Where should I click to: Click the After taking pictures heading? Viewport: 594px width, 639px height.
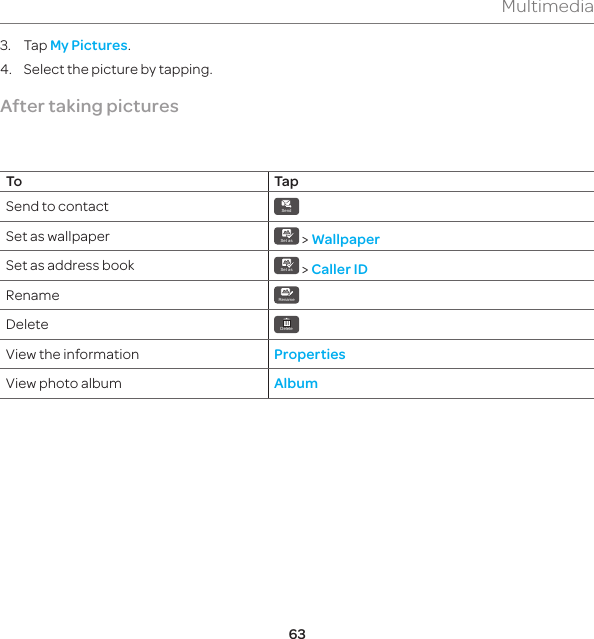[89, 106]
